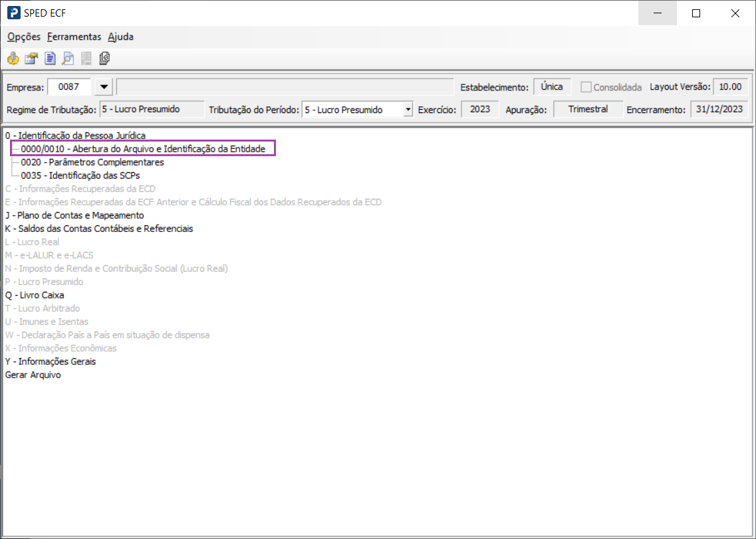Viewport: 756px width, 539px height.
Task: Click the hand-with-form properties toolbar icon
Action: tap(31, 58)
